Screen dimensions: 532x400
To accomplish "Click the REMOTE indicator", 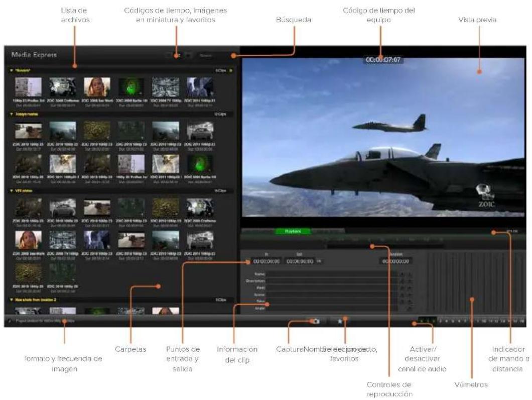I will (512, 231).
